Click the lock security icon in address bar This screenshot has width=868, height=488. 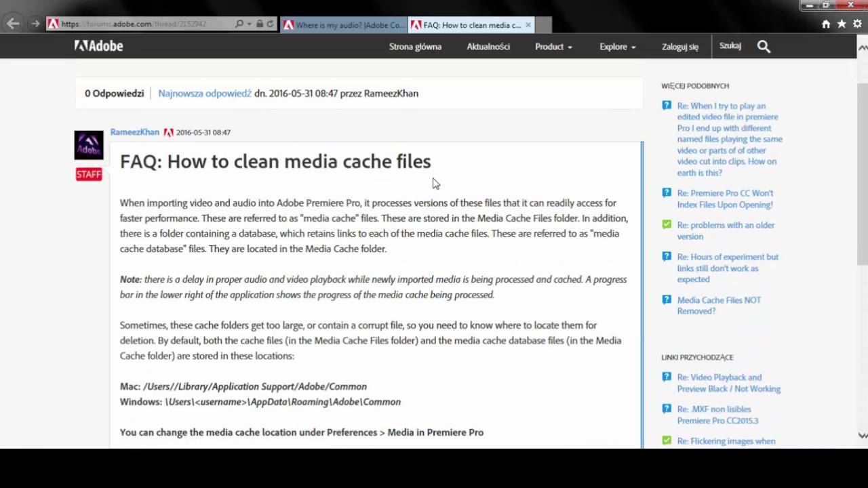pyautogui.click(x=259, y=24)
